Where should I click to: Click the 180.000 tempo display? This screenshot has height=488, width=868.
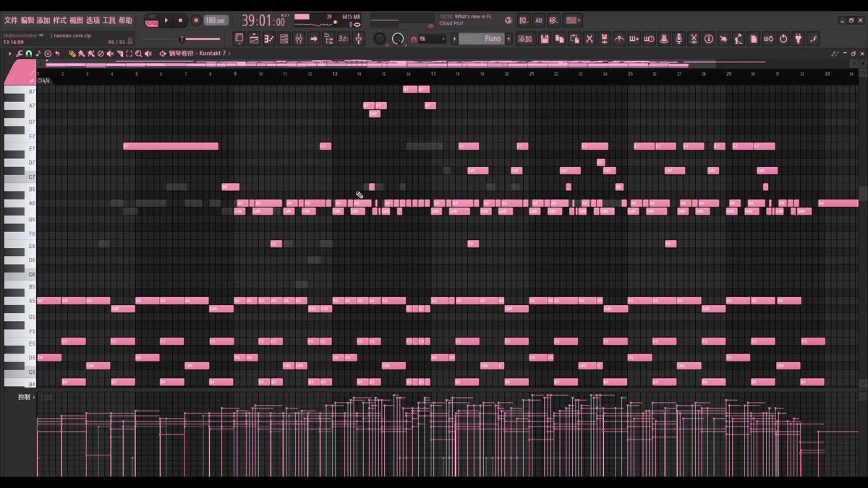click(x=216, y=21)
